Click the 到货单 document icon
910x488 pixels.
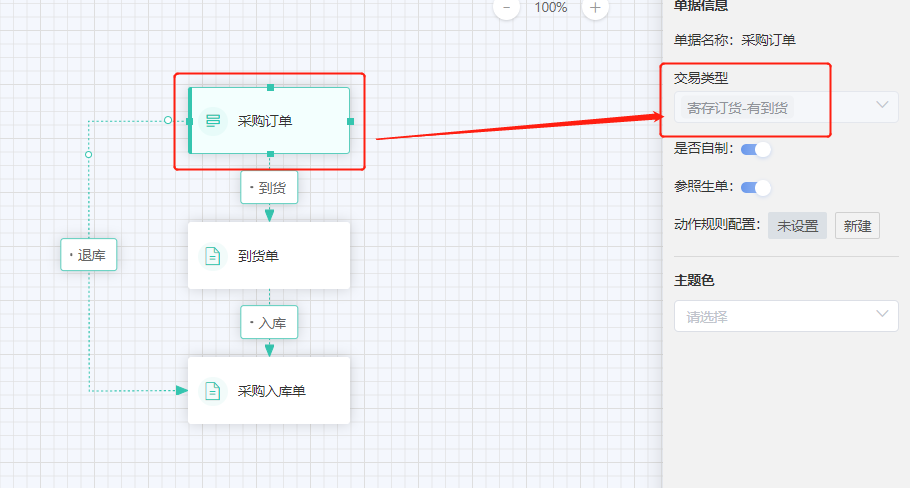coord(213,256)
